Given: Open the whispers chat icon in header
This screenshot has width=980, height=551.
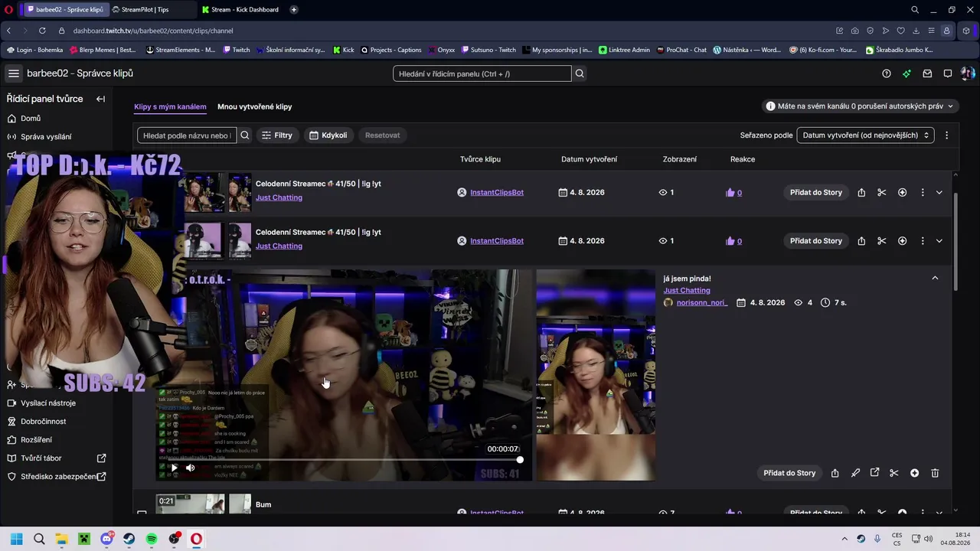Looking at the screenshot, I should pyautogui.click(x=947, y=73).
